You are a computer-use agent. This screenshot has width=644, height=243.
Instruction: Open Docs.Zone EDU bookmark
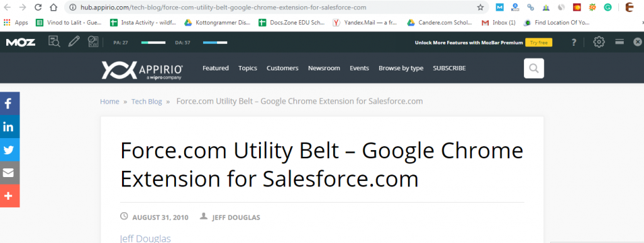click(292, 23)
